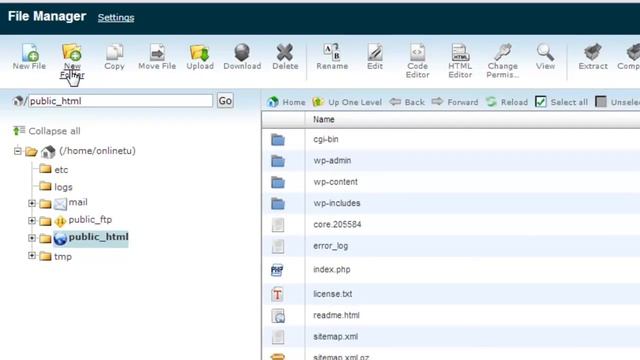Open the Code Editor
Image resolution: width=640 pixels, height=360 pixels.
click(417, 61)
